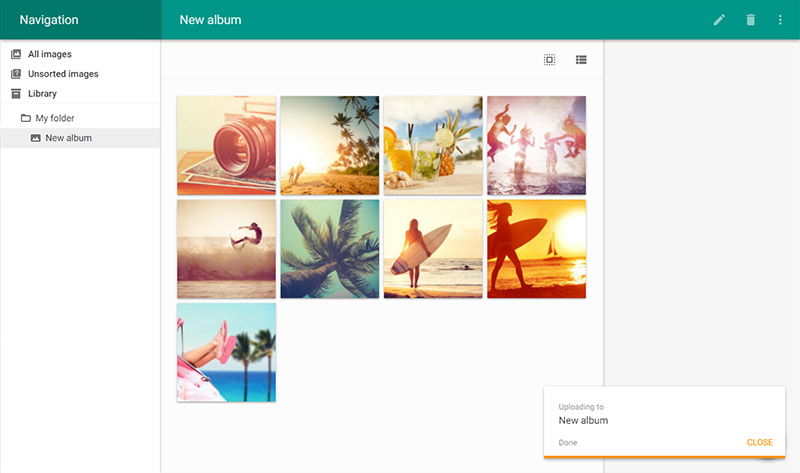The width and height of the screenshot is (800, 473).
Task: Open the three-dot more options menu
Action: click(x=780, y=20)
